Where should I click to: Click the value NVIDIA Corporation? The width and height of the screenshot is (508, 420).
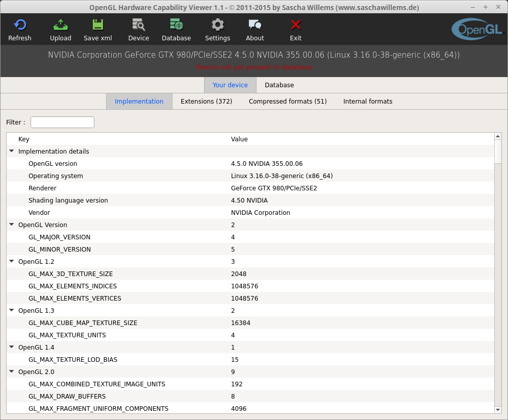[261, 213]
